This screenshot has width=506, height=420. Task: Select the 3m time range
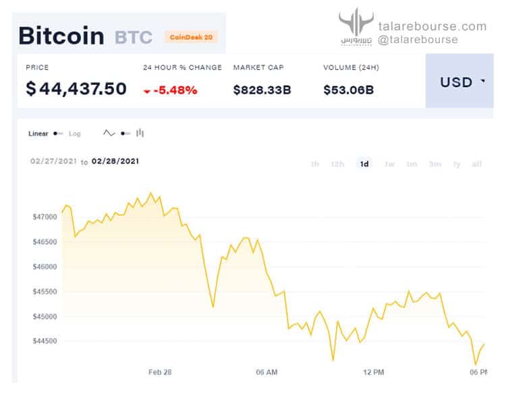pyautogui.click(x=434, y=164)
